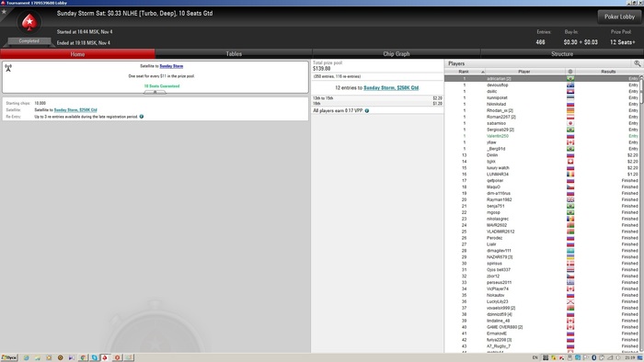Viewport: 644px width, 362px height.
Task: Click Skype icon in the taskbar
Action: [95, 357]
